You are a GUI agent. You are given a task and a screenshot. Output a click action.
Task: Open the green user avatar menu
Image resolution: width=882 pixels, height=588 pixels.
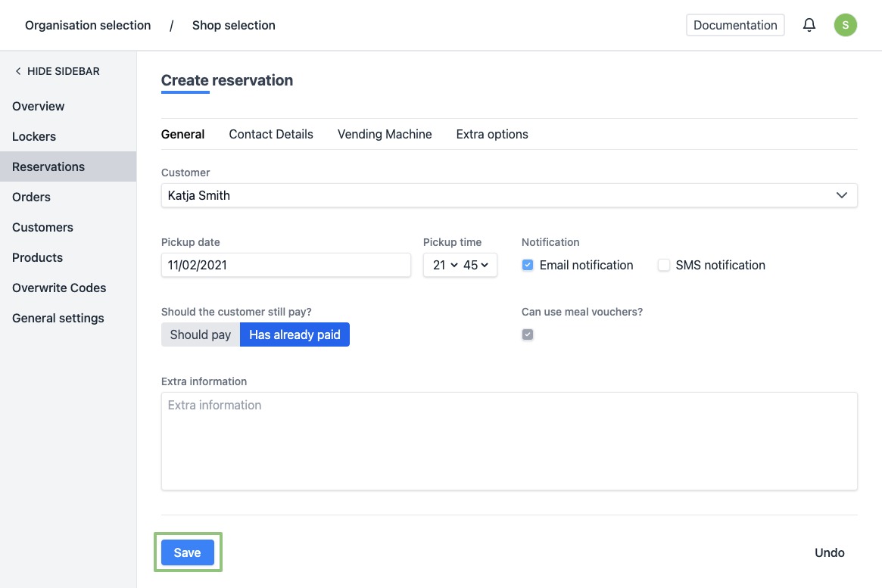845,25
